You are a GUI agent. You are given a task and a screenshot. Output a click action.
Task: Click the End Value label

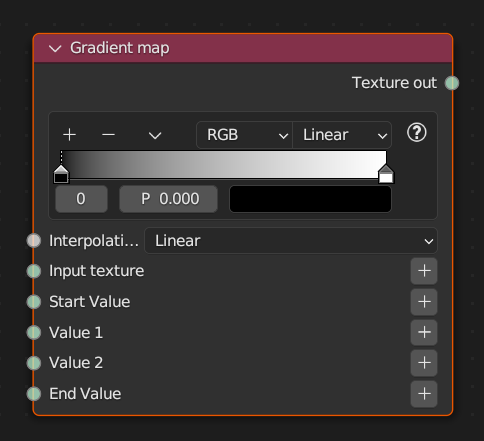[85, 394]
